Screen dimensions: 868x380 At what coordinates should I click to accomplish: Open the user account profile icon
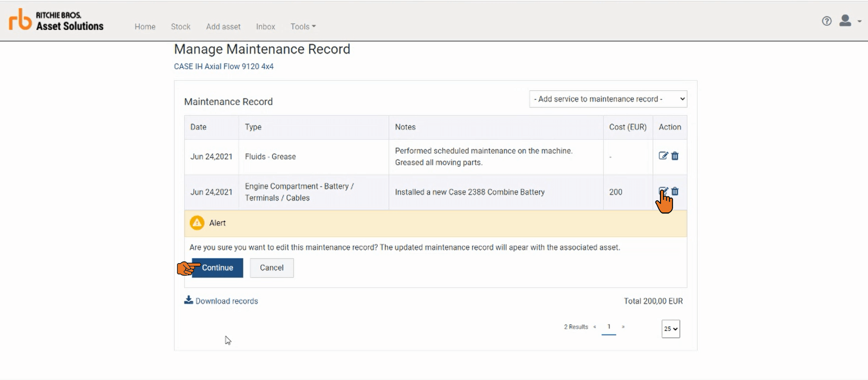tap(845, 20)
